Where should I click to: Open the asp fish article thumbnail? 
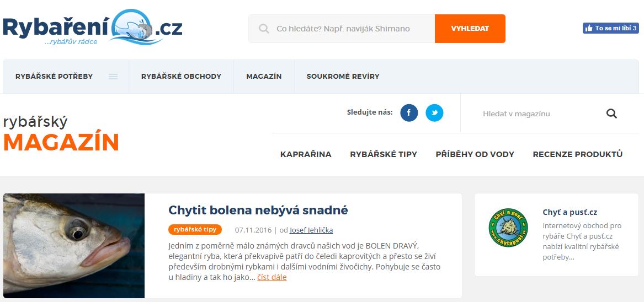[x=74, y=246]
